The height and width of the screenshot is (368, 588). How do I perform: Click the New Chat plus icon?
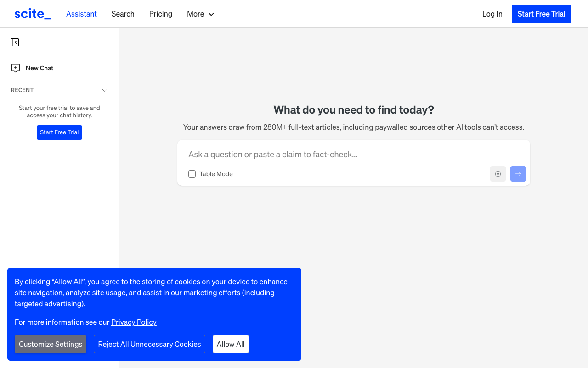16,68
